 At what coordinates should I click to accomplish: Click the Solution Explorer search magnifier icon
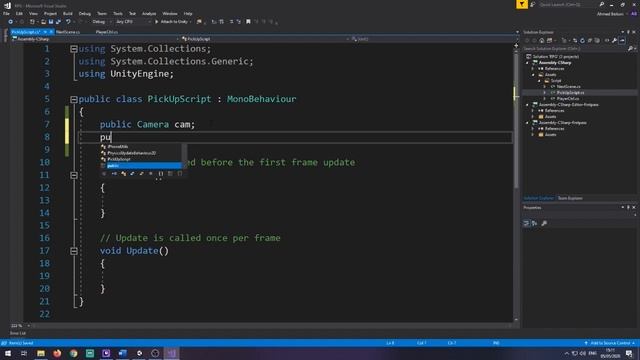[x=630, y=49]
